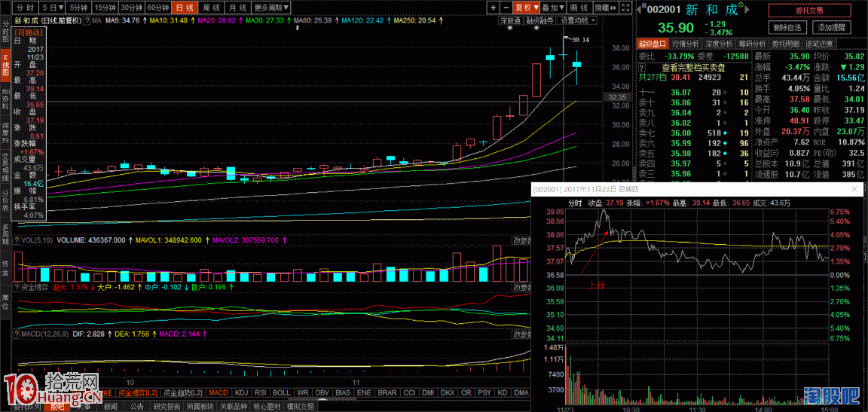Click the 添加提醒 button

832,27
